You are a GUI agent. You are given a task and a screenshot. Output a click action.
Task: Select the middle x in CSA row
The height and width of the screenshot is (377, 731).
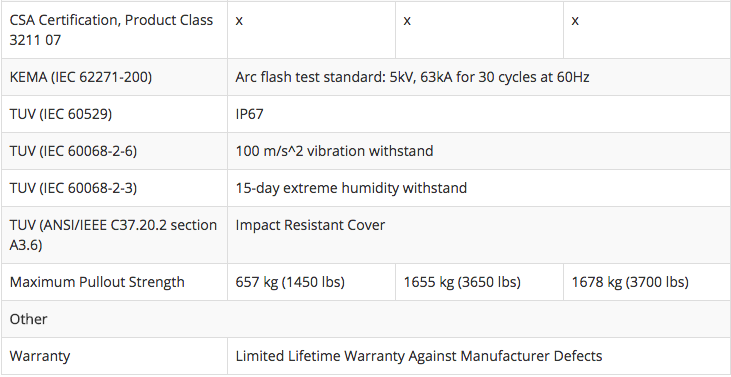[407, 21]
